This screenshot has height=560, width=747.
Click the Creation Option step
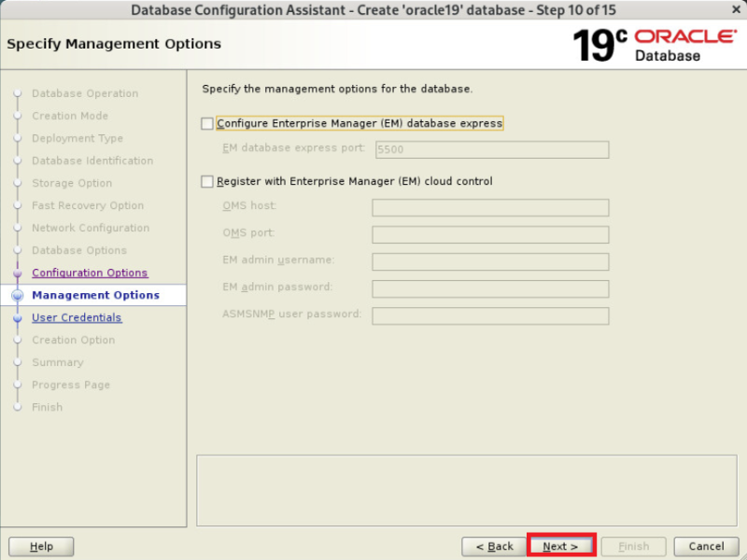tap(74, 340)
